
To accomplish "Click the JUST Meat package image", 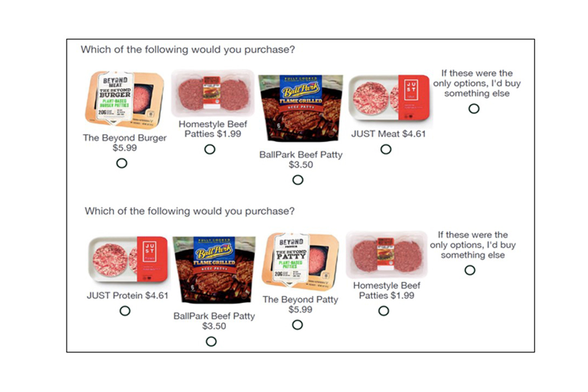I will point(389,97).
